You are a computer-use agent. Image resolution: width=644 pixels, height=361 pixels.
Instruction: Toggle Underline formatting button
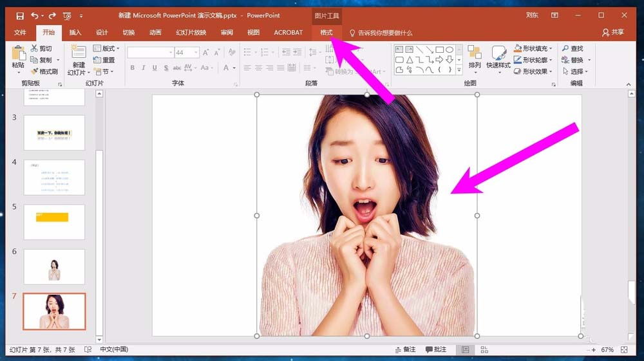(154, 68)
